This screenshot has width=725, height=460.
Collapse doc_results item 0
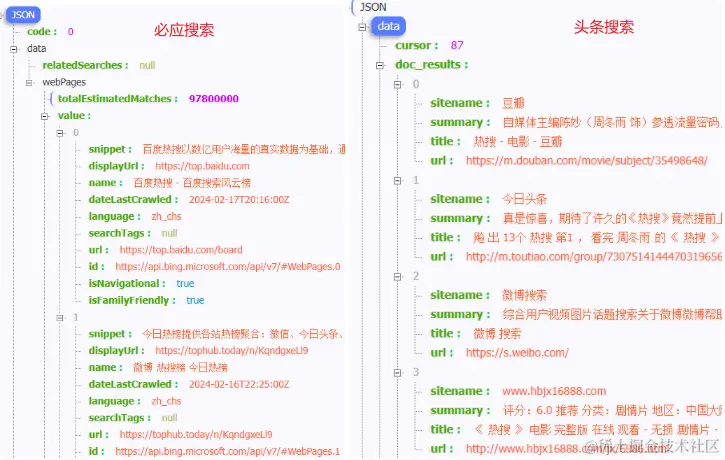(x=398, y=85)
